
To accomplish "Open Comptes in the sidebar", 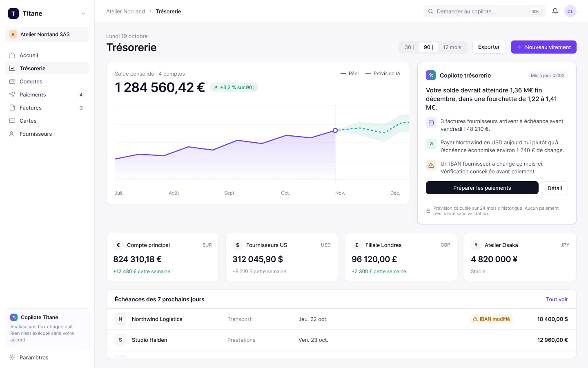I will click(x=47, y=81).
